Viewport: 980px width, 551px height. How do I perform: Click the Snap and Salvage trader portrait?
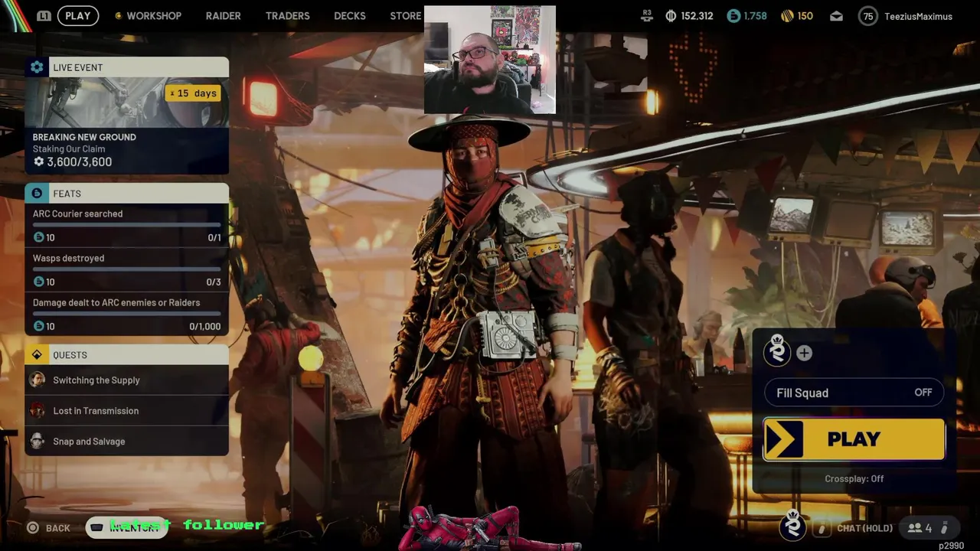pos(37,442)
